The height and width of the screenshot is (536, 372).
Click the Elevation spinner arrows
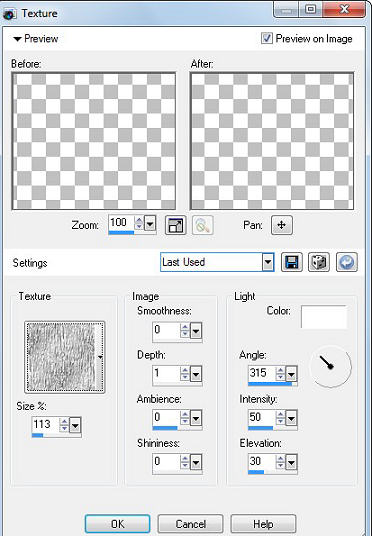pyautogui.click(x=280, y=462)
